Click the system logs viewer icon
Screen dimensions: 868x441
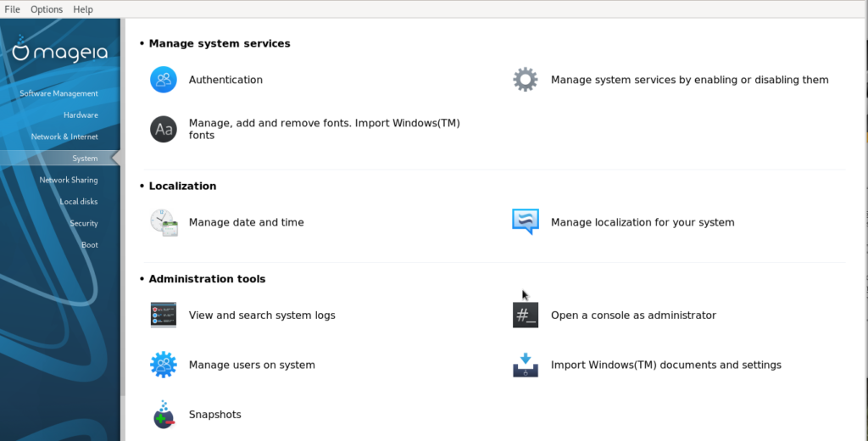[x=164, y=315]
